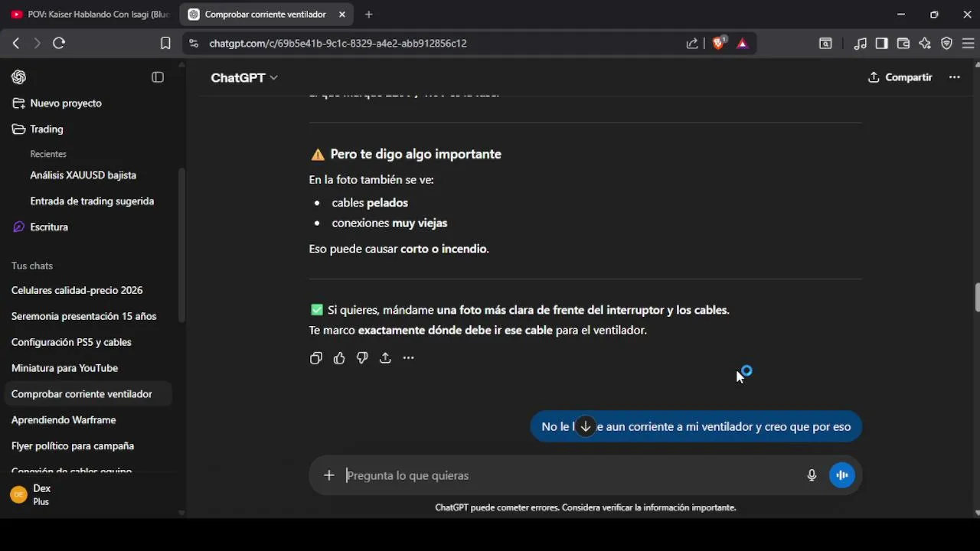Click the sent message bubble about ventilador
Viewport: 980px width, 551px height.
coord(696,427)
